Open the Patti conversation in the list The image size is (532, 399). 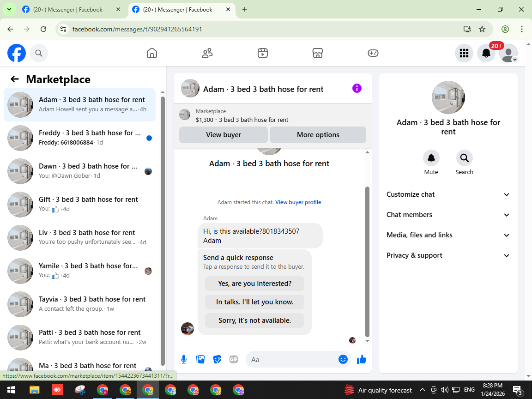tap(80, 337)
